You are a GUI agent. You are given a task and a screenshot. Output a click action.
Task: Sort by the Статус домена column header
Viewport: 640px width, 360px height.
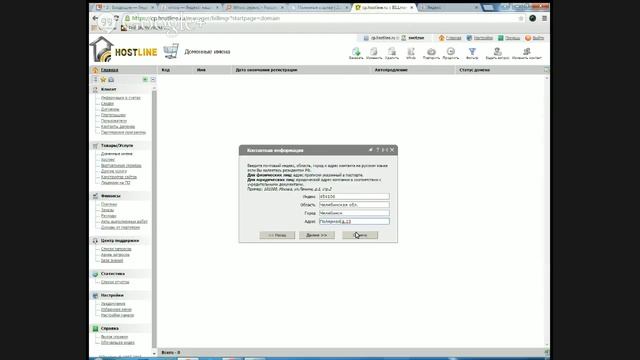pos(474,70)
